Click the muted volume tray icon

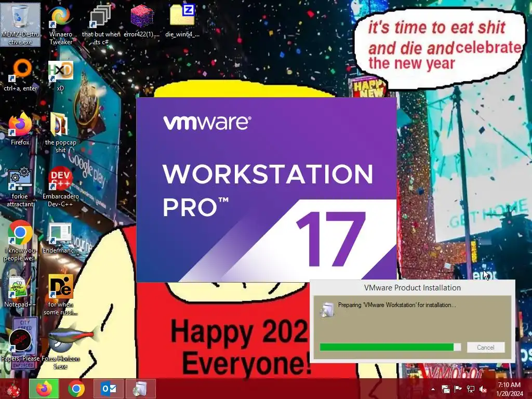coord(483,389)
